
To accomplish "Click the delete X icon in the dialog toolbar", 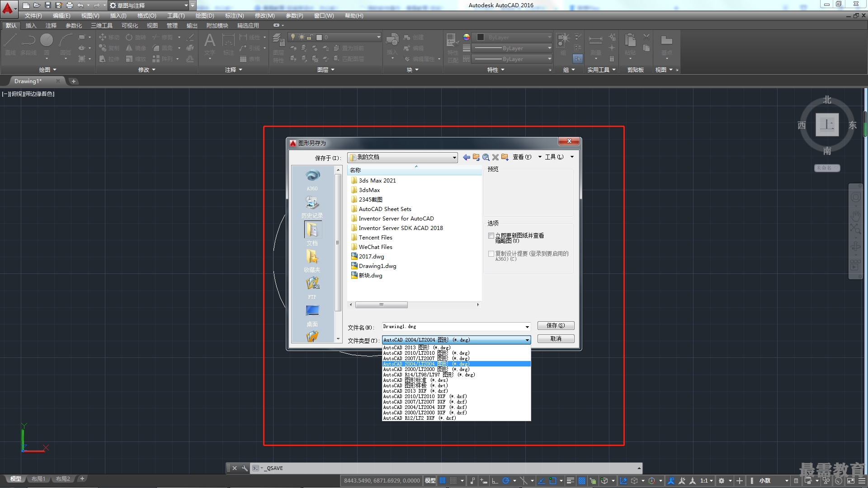I will (x=495, y=157).
